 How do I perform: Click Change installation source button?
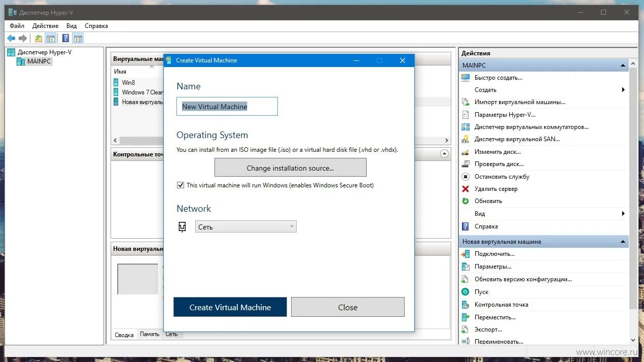pos(290,168)
